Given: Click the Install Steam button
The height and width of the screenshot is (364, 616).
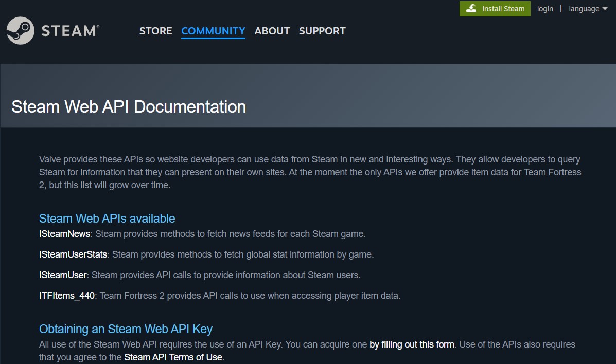Looking at the screenshot, I should click(495, 9).
